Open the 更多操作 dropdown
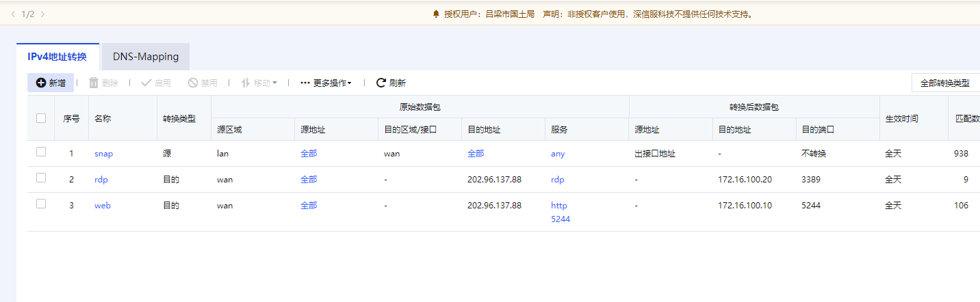Screen dimensions: 980x302 click(x=326, y=83)
